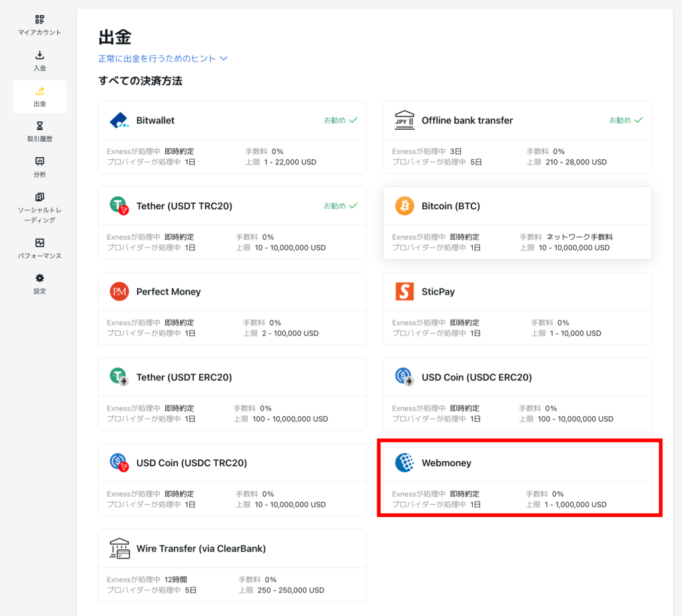
Task: Click the JPY bank building icon
Action: point(404,120)
